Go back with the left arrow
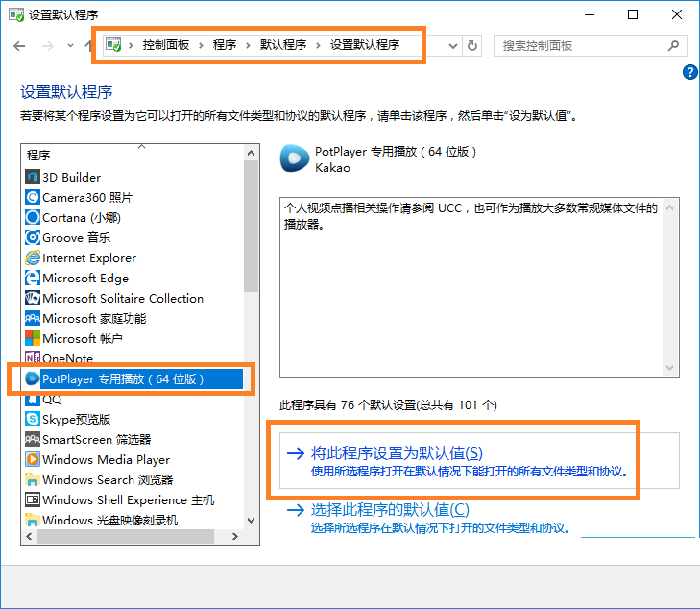The width and height of the screenshot is (700, 609). (x=19, y=45)
